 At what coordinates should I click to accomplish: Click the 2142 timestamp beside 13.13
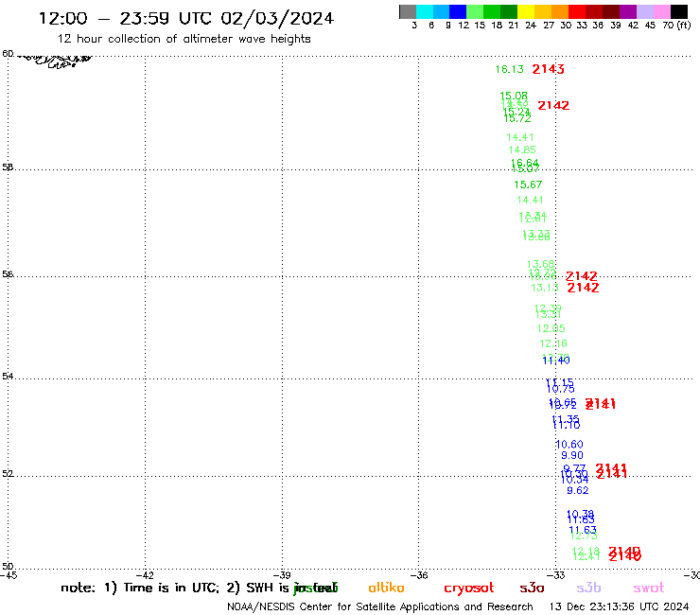(583, 288)
